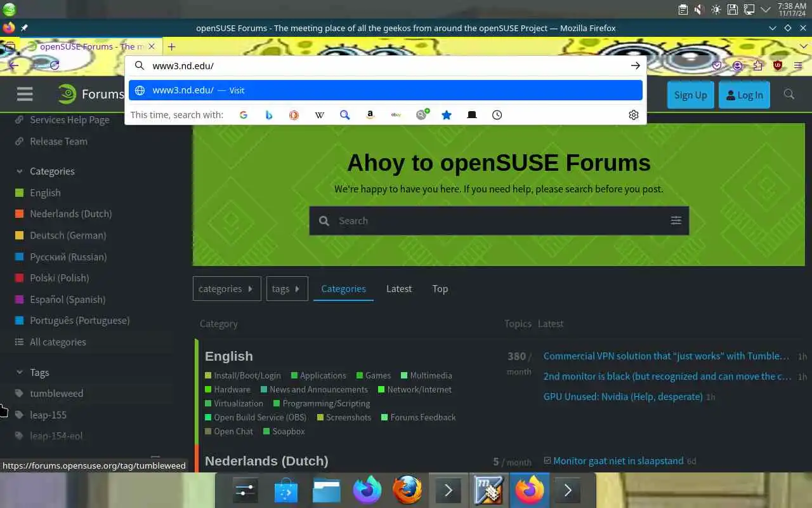Viewport: 812px width, 508px height.
Task: Open GPU Unused: Nvidia topic
Action: pyautogui.click(x=623, y=397)
